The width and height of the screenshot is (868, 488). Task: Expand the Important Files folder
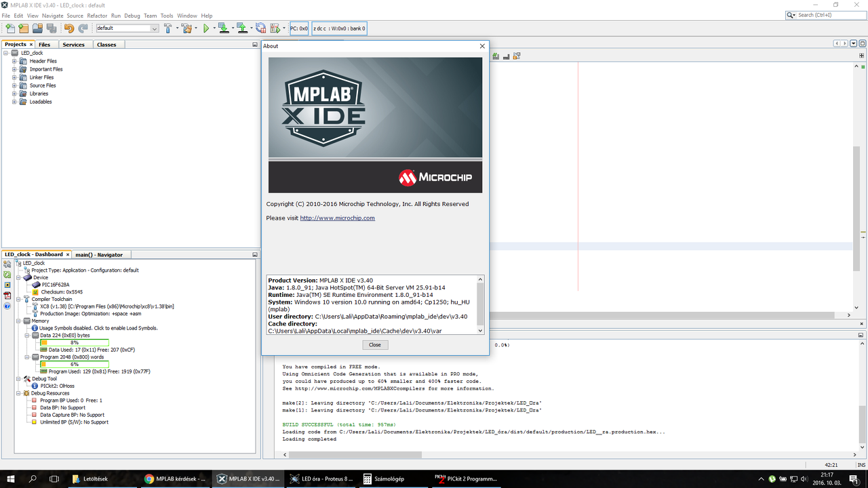14,69
